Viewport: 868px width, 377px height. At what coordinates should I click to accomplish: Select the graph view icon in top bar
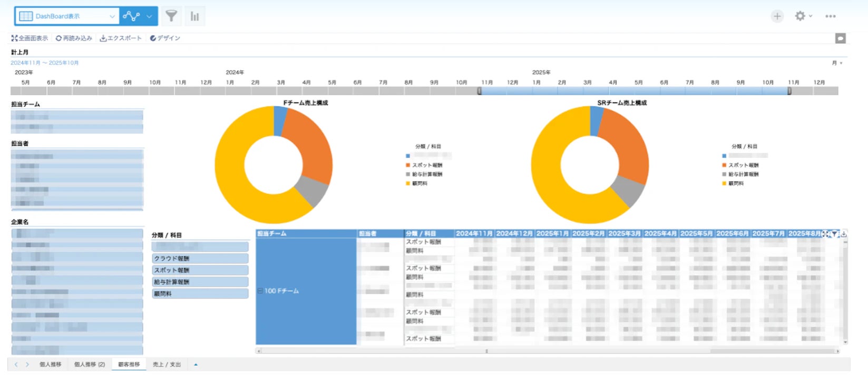pyautogui.click(x=131, y=16)
